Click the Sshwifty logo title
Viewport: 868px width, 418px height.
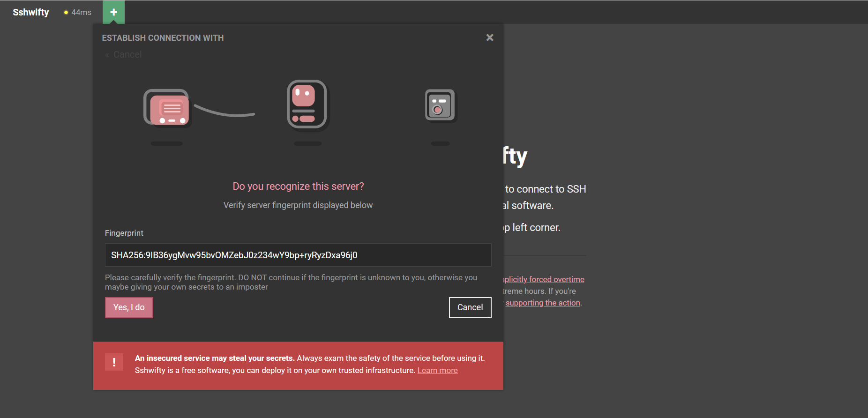tap(31, 12)
